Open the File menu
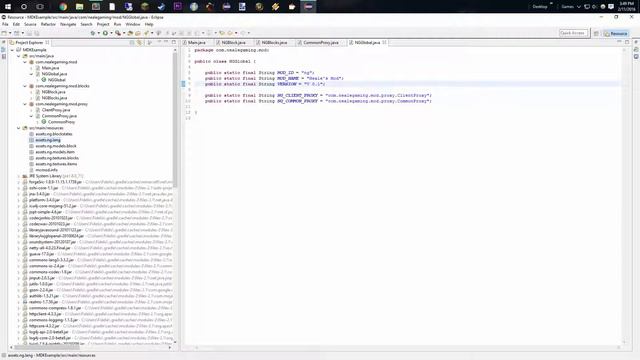The image size is (640, 360). click(5, 24)
